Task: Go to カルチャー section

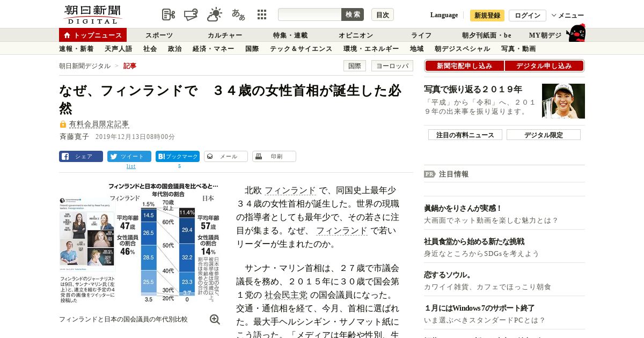Action: [x=225, y=35]
